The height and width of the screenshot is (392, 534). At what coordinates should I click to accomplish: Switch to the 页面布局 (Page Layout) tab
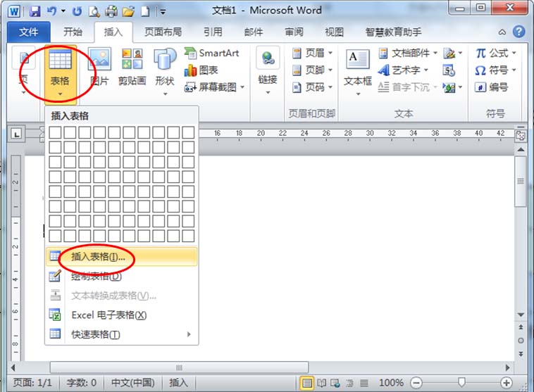tap(163, 32)
